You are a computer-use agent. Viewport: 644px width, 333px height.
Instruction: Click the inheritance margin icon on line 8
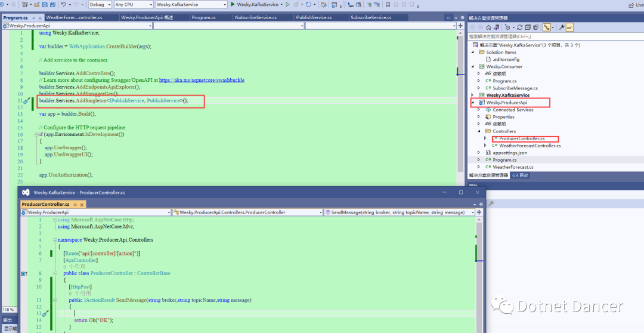click(24, 273)
